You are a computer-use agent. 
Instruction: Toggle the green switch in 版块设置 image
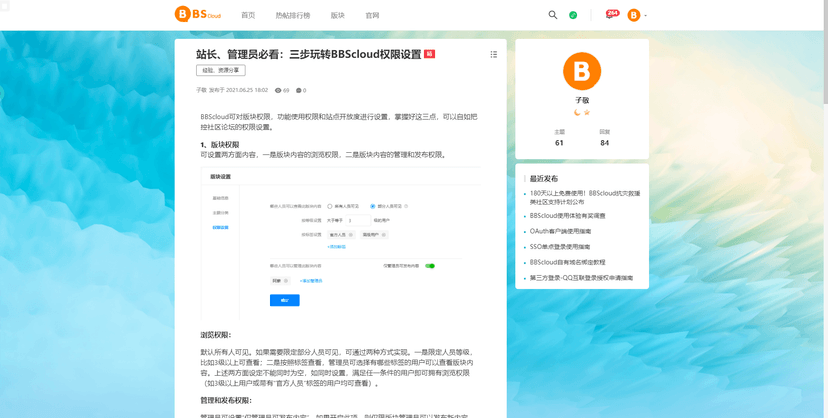(x=430, y=266)
